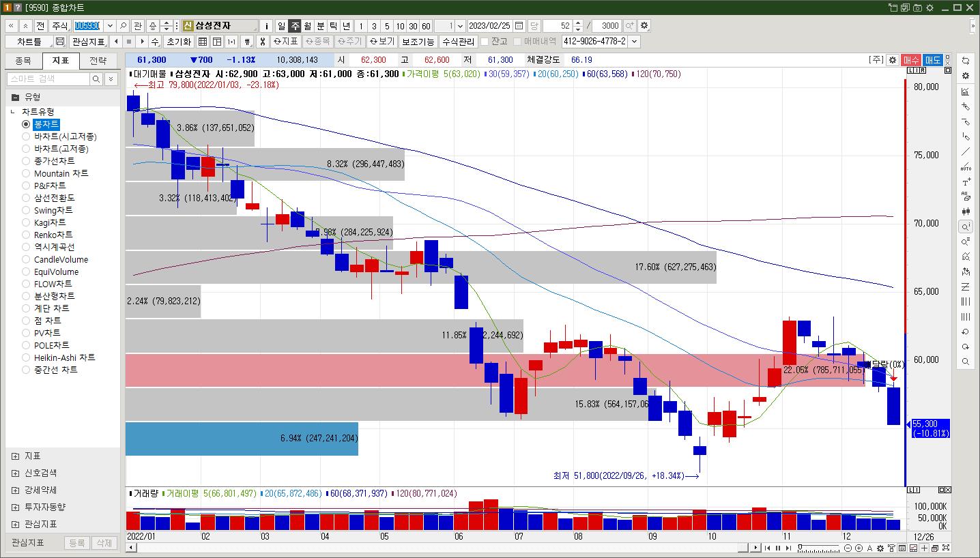Click the 수식관리 button
Image resolution: width=980 pixels, height=558 pixels.
(458, 42)
